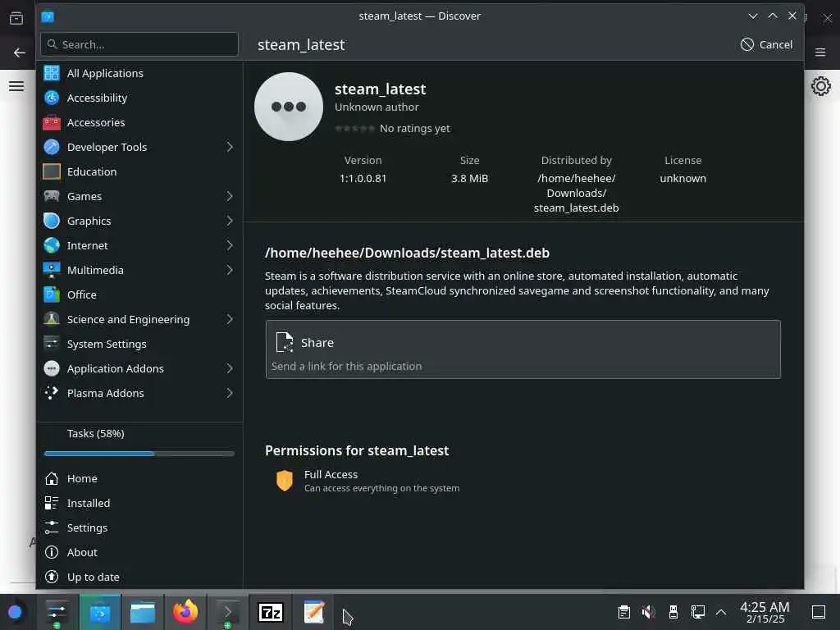The width and height of the screenshot is (840, 630).
Task: Click the Office category icon
Action: coord(52,294)
